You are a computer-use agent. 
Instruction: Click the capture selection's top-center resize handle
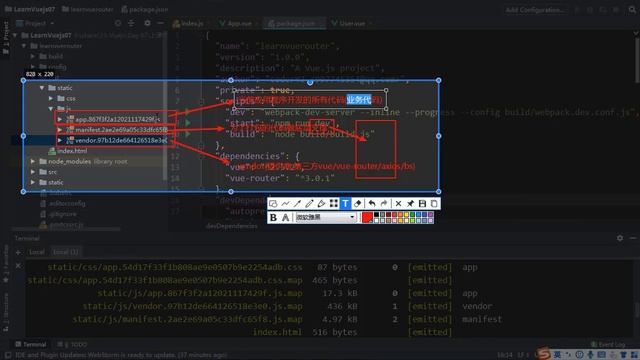point(231,80)
